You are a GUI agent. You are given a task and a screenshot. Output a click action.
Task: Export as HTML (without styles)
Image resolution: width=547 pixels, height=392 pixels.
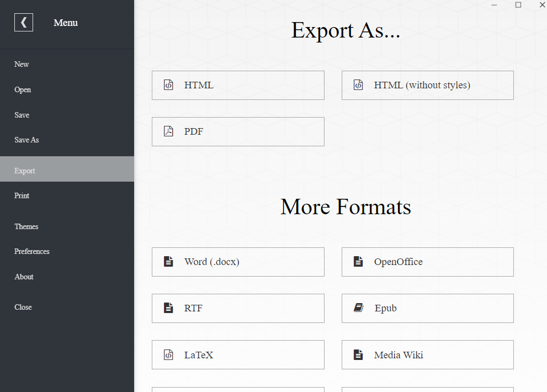pos(428,85)
